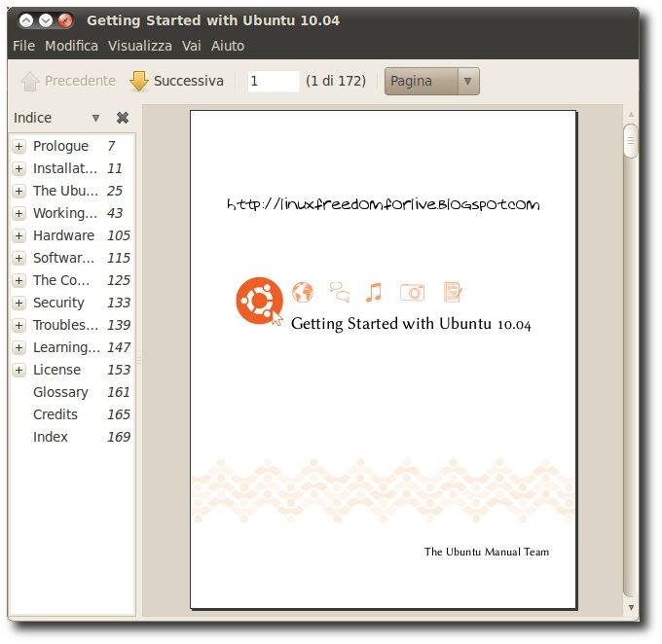Click the music note icon on the cover
The height and width of the screenshot is (644, 662).
374,292
